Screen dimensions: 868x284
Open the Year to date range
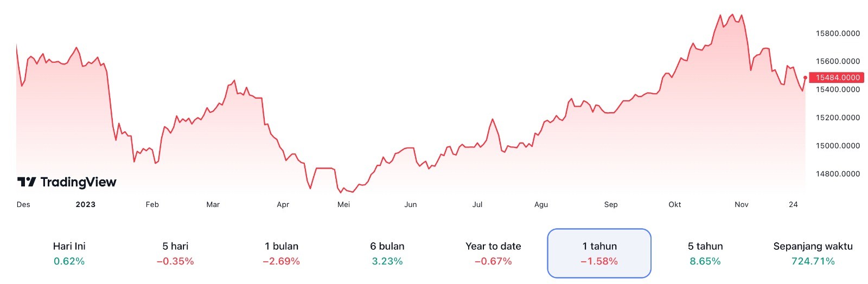[493, 253]
